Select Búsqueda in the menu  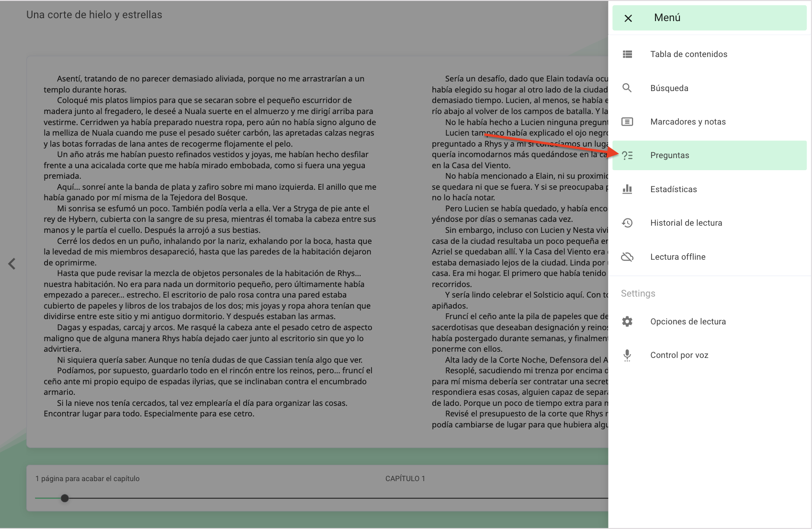[710, 88]
